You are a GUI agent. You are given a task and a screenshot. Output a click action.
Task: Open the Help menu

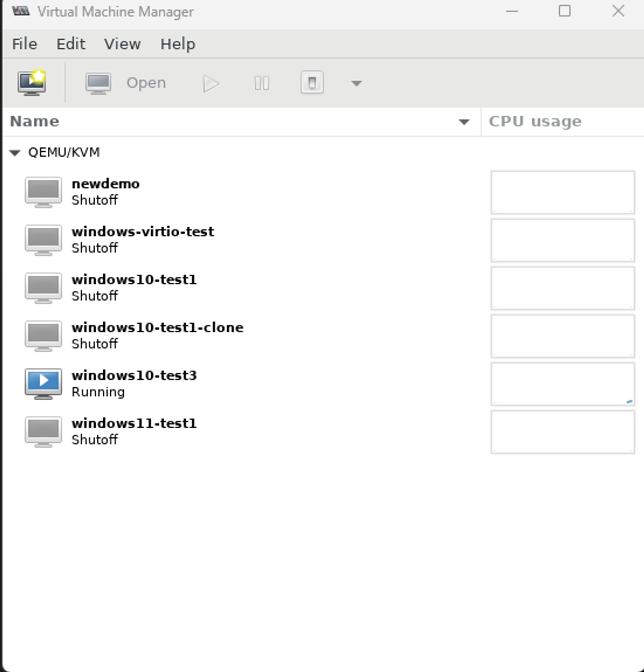pyautogui.click(x=178, y=44)
